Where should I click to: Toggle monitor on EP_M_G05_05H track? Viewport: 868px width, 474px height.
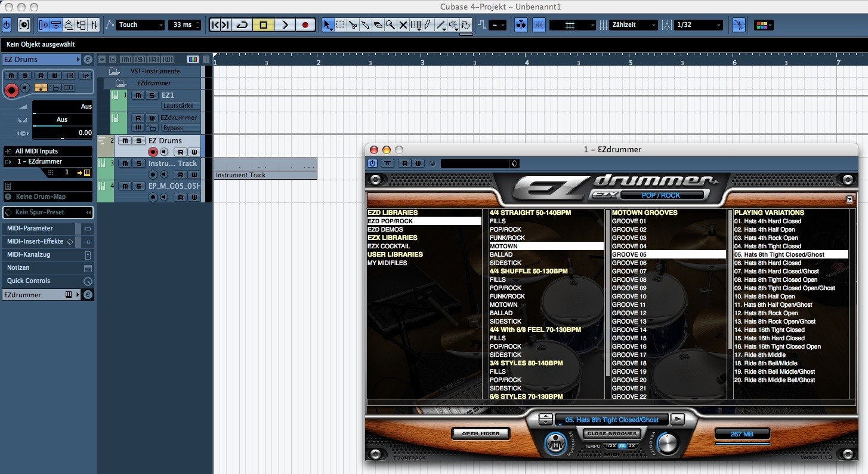click(163, 197)
